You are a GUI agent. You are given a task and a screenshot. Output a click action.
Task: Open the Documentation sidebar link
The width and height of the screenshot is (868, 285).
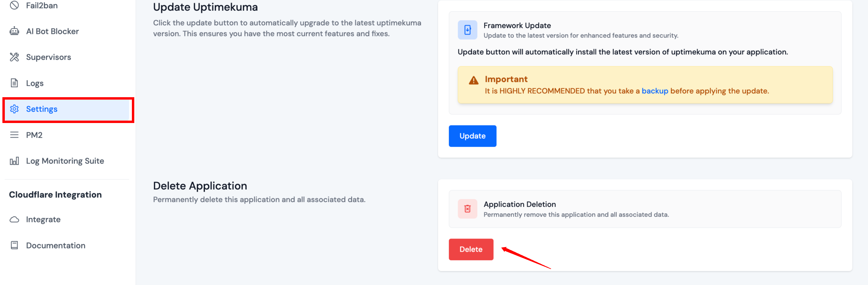55,245
